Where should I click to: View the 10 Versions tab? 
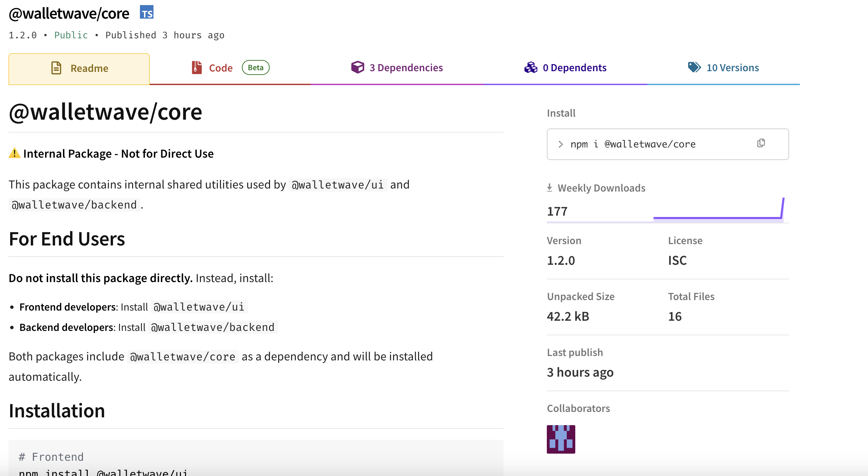(x=732, y=68)
